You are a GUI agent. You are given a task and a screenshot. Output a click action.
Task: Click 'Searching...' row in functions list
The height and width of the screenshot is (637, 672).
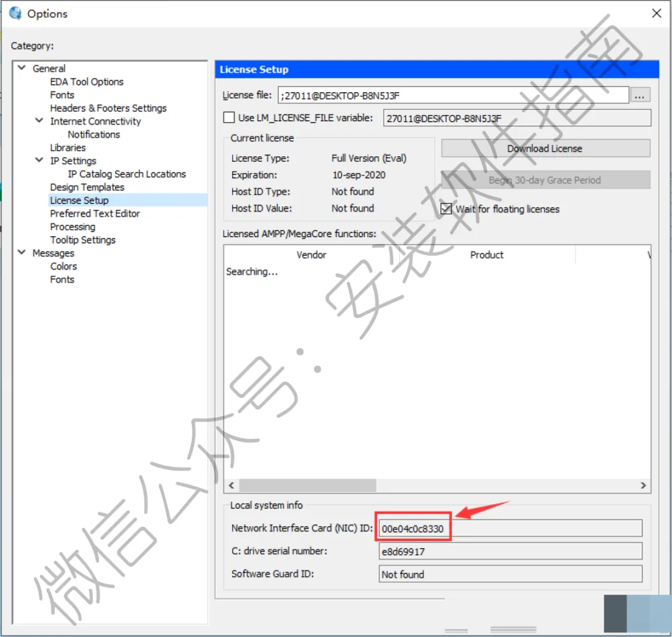(x=252, y=271)
